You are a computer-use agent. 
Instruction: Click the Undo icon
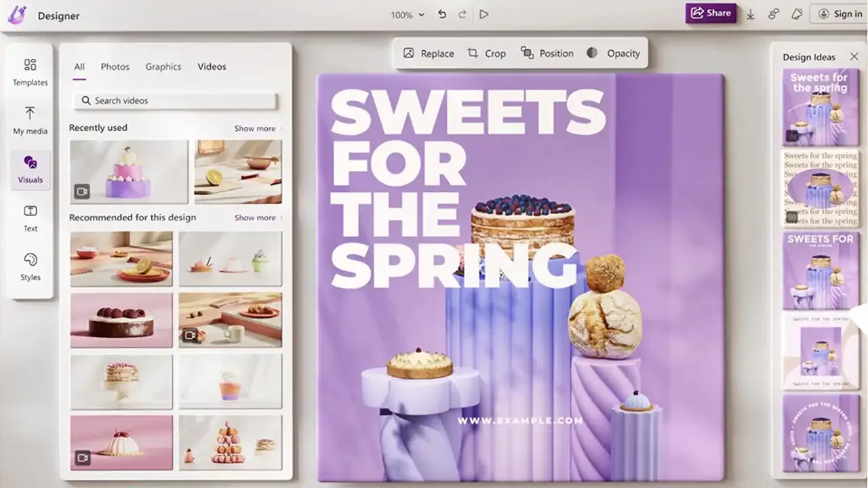point(441,14)
